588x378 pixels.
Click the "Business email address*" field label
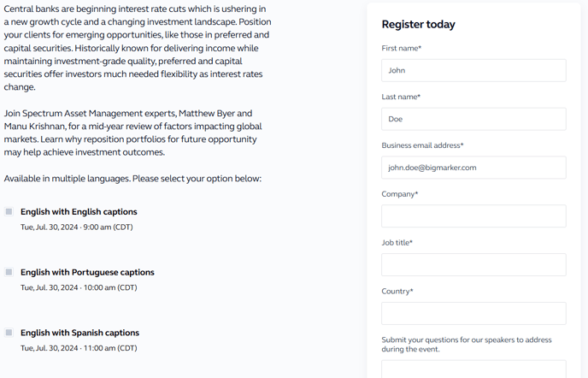pos(422,145)
